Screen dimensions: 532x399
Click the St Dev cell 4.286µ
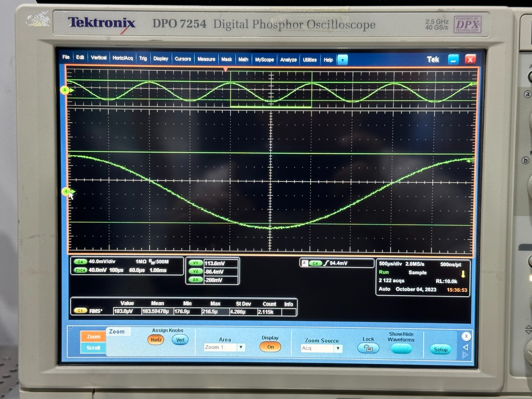(243, 312)
